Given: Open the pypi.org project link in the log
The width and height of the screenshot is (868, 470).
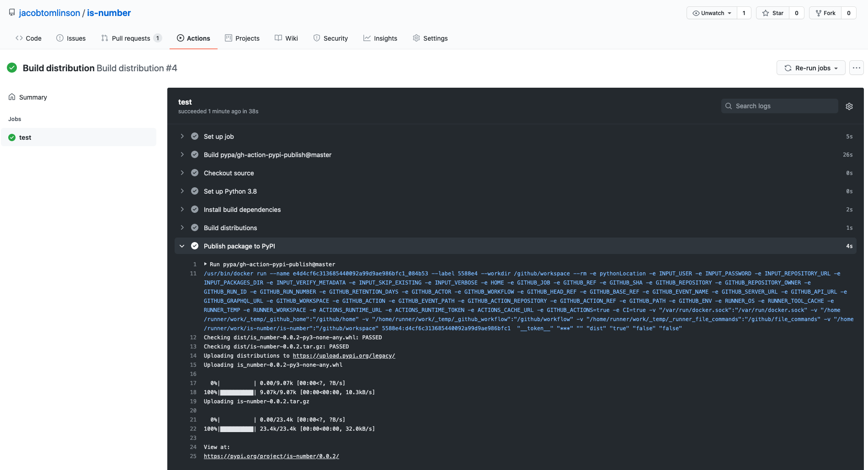Looking at the screenshot, I should (x=271, y=456).
